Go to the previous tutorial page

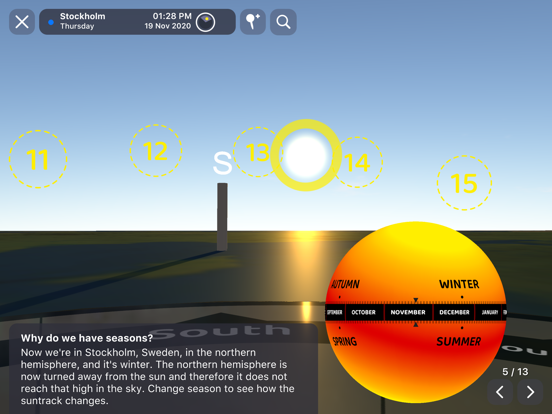pos(500,392)
